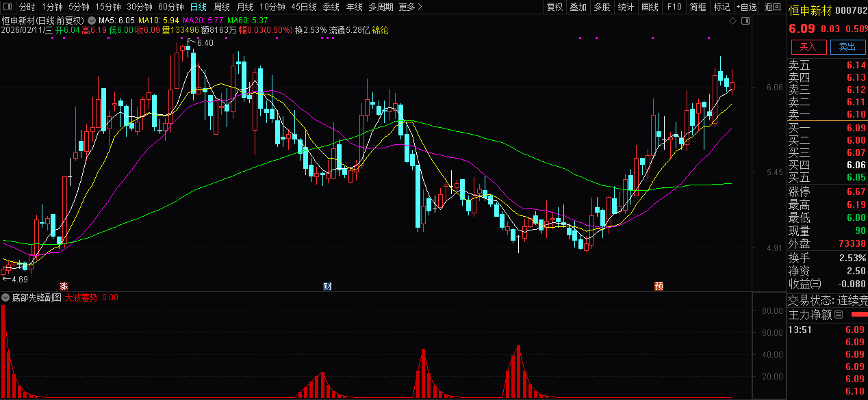Click the stock code 000782
Screen dimensions: 868x400
852,11
